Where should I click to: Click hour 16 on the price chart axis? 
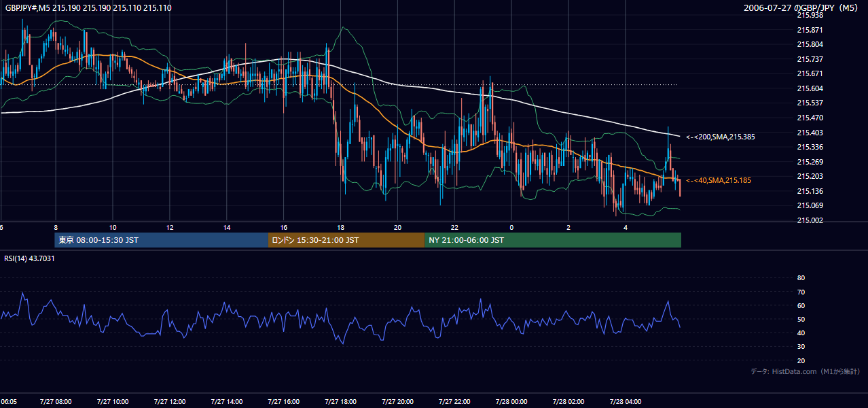283,228
